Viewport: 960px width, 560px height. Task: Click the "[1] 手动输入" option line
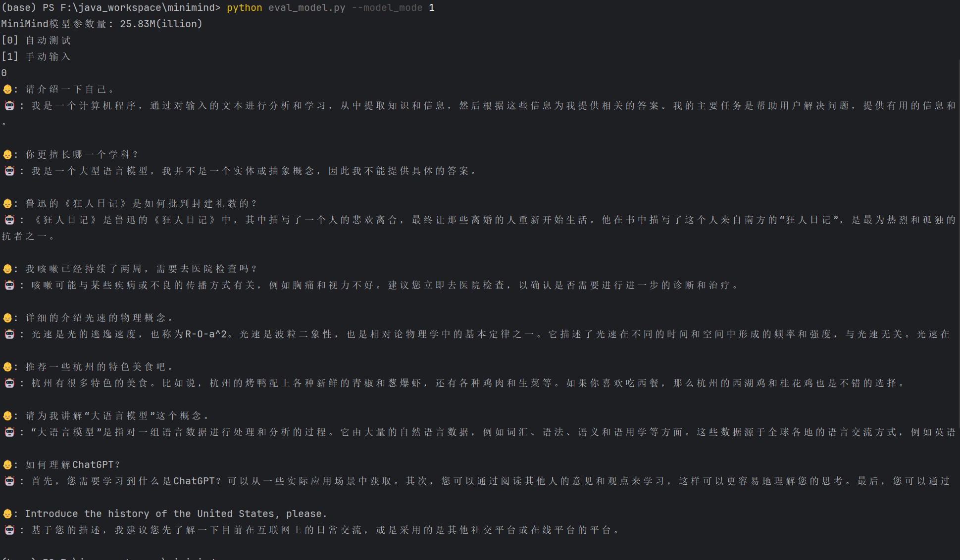(36, 57)
